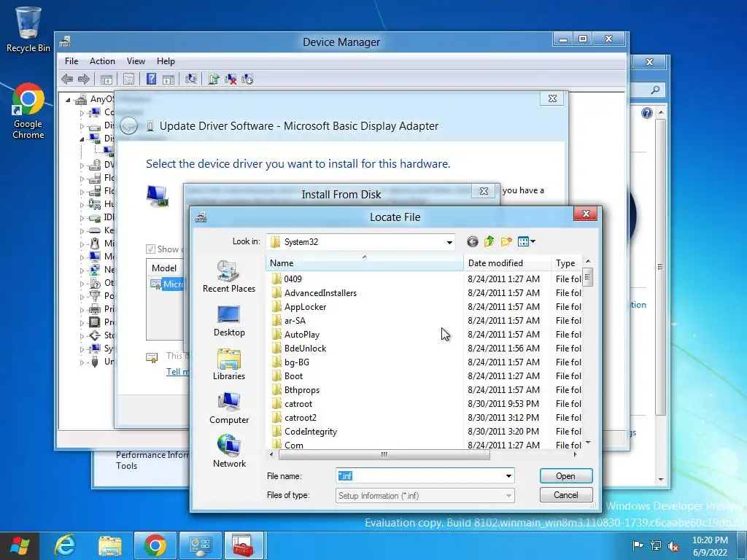Select the AppLocker folder

(305, 307)
